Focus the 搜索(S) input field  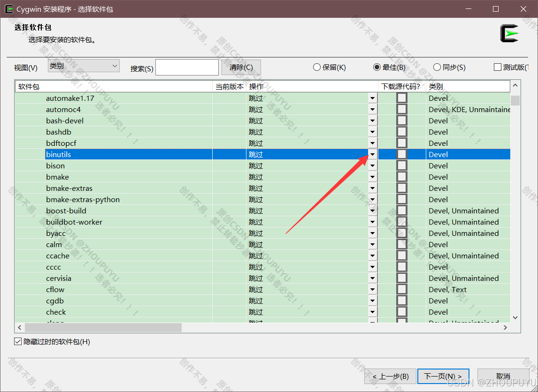pyautogui.click(x=187, y=67)
